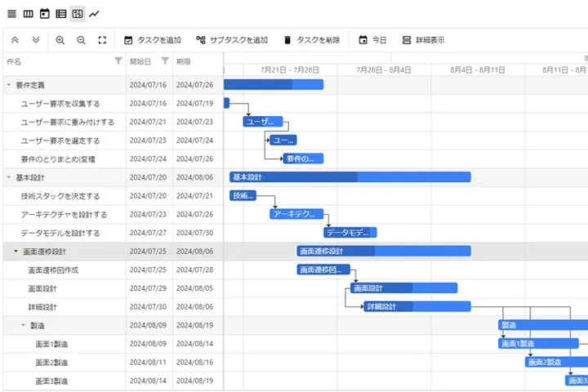Open the calendar view icon
This screenshot has width=588, height=392.
point(45,14)
